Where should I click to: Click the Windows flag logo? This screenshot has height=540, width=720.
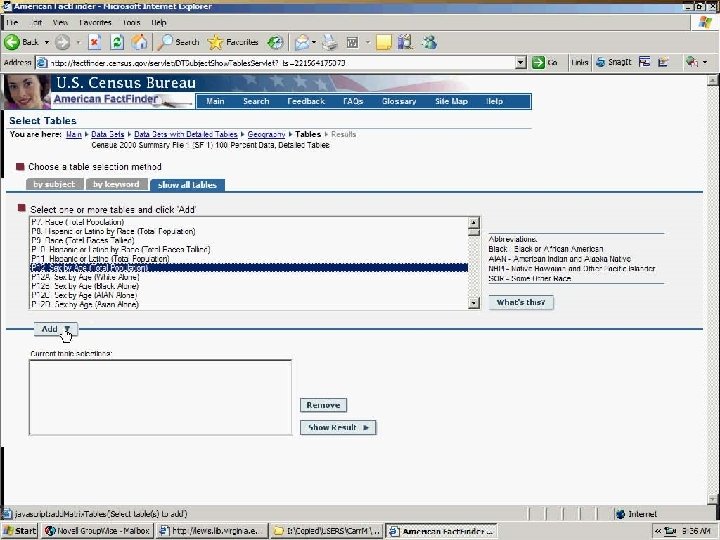coord(705,22)
